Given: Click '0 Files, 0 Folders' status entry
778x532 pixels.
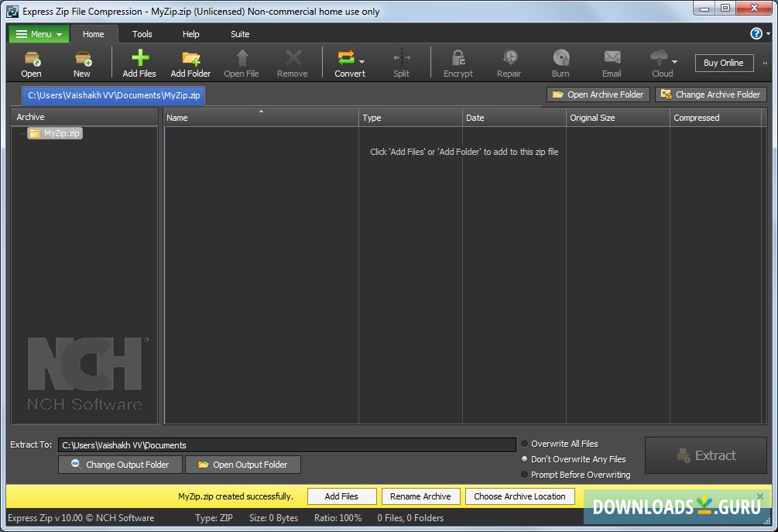Looking at the screenshot, I should (410, 517).
